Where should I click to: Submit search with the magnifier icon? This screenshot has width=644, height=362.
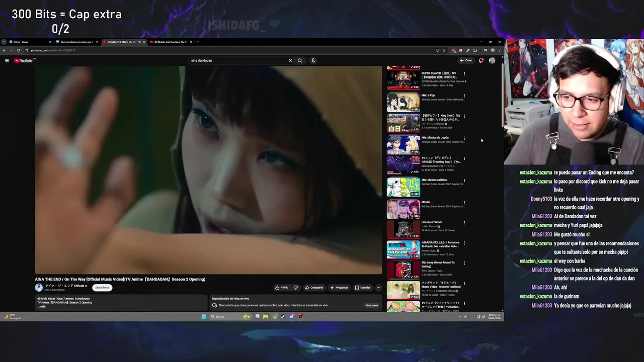[300, 60]
